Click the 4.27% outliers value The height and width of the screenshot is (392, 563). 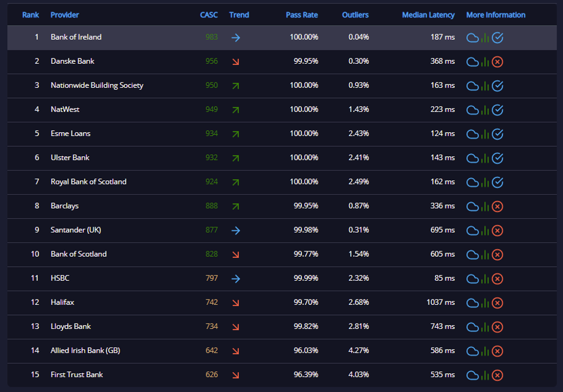pyautogui.click(x=358, y=351)
